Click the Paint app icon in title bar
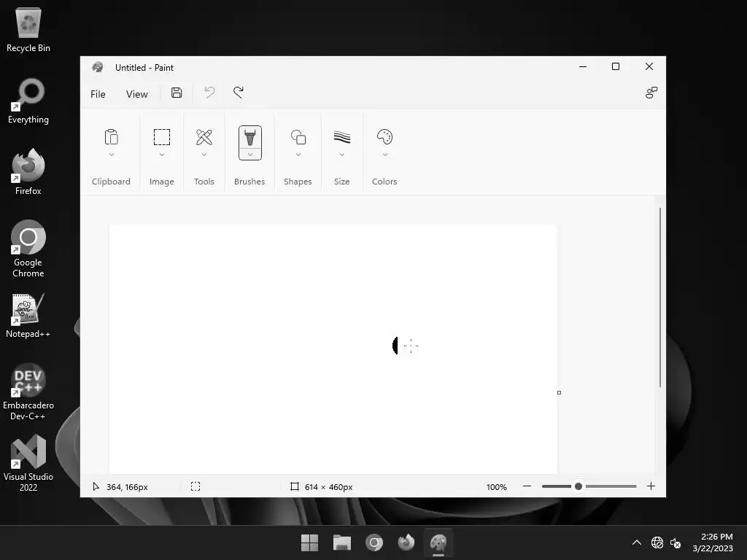The height and width of the screenshot is (560, 747). pyautogui.click(x=98, y=67)
